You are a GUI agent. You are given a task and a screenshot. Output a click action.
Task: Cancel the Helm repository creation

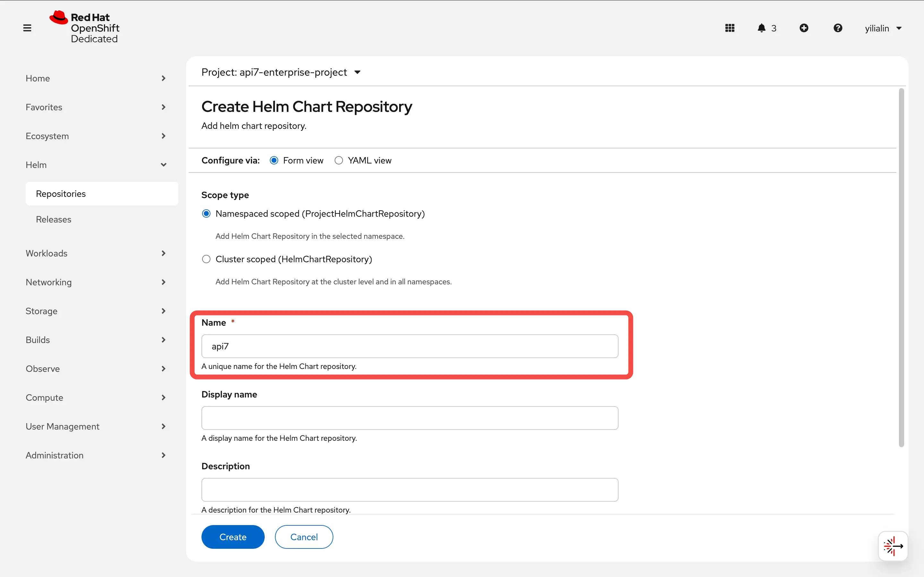(x=304, y=537)
